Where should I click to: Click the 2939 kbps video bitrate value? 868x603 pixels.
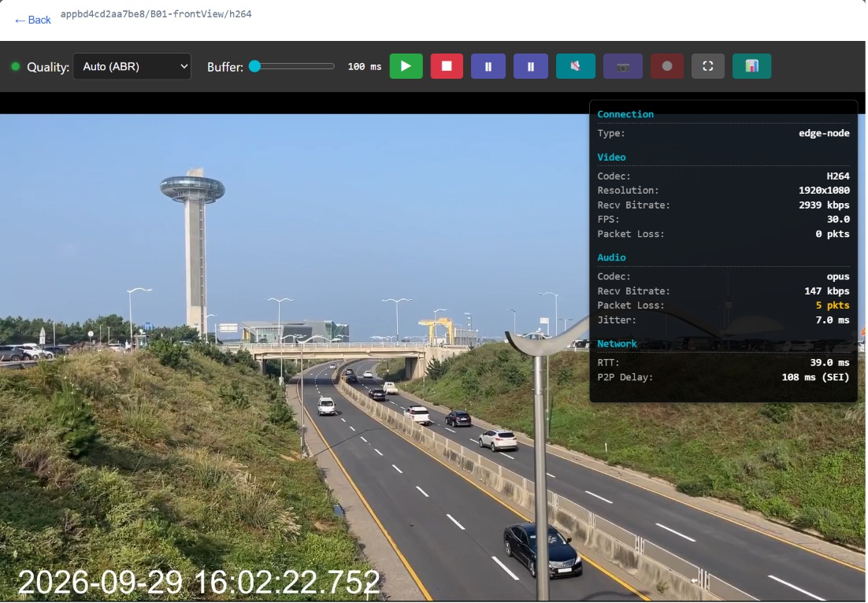click(824, 205)
